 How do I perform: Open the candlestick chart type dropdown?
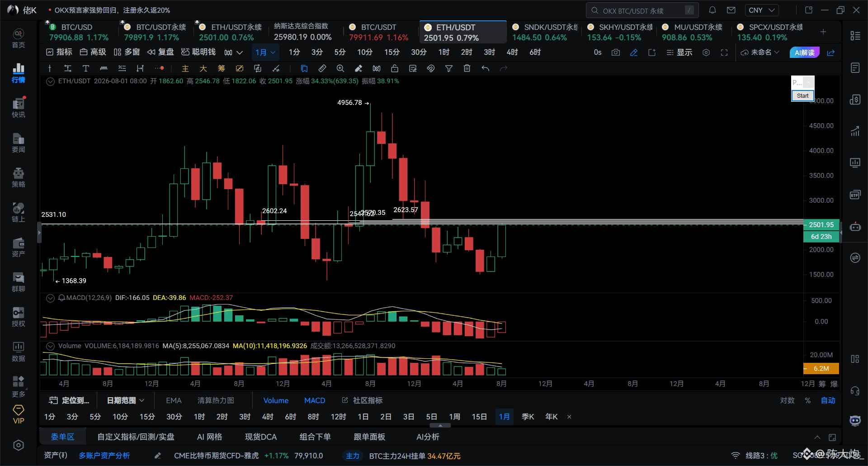[233, 52]
